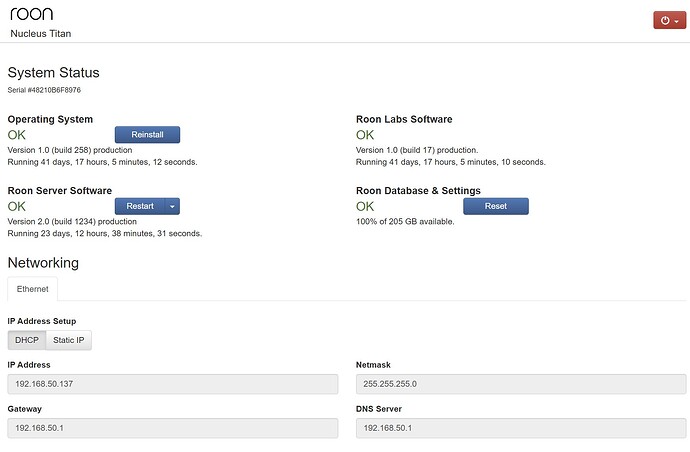
Task: Click the Operating System OK status
Action: coord(17,135)
